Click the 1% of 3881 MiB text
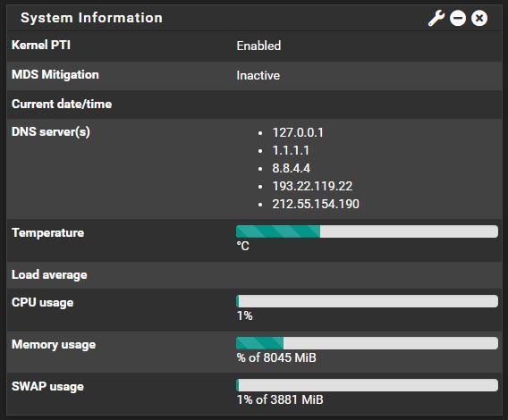508x420 pixels. pyautogui.click(x=280, y=399)
